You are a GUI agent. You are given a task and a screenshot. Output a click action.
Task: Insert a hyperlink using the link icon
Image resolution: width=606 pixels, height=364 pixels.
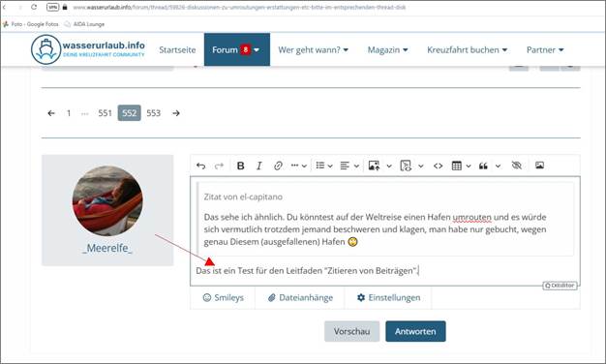point(278,166)
